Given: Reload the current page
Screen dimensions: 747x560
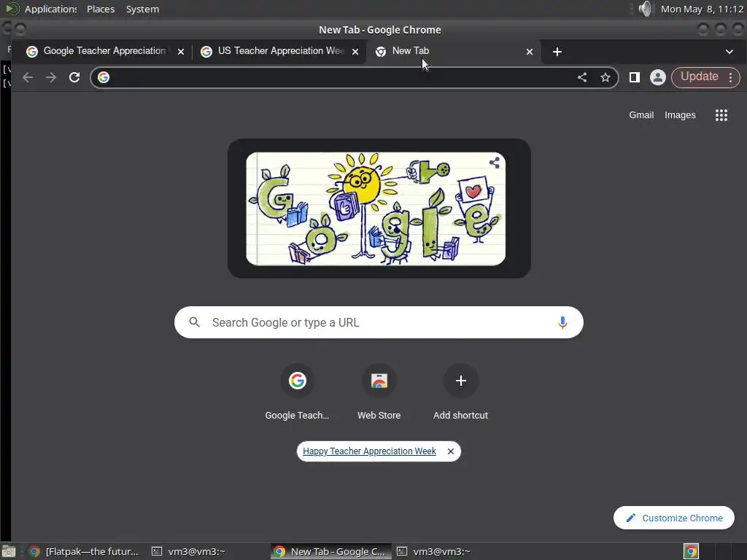Looking at the screenshot, I should (x=74, y=77).
